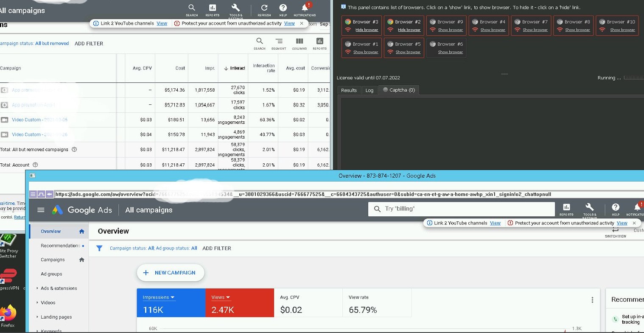The width and height of the screenshot is (644, 333).
Task: Open Help in the upper campaigns window header
Action: 283,8
